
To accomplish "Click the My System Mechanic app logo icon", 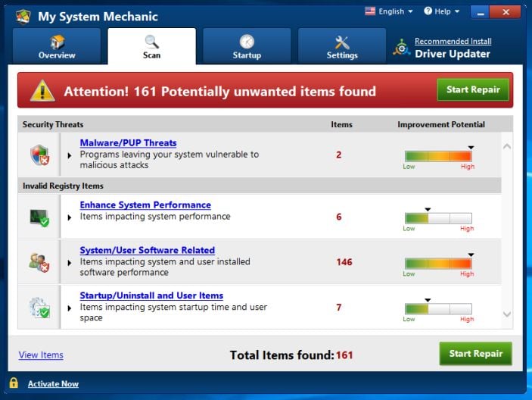I will point(23,17).
